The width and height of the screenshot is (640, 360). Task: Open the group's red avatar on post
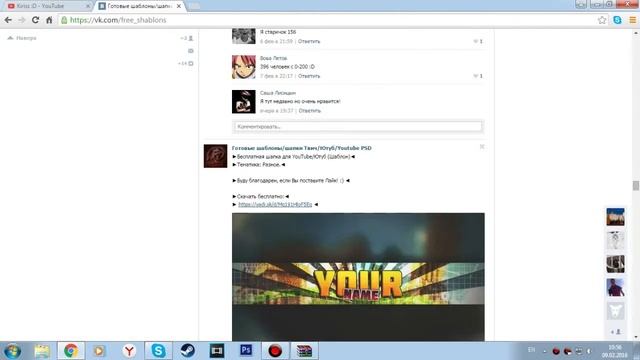[216, 156]
